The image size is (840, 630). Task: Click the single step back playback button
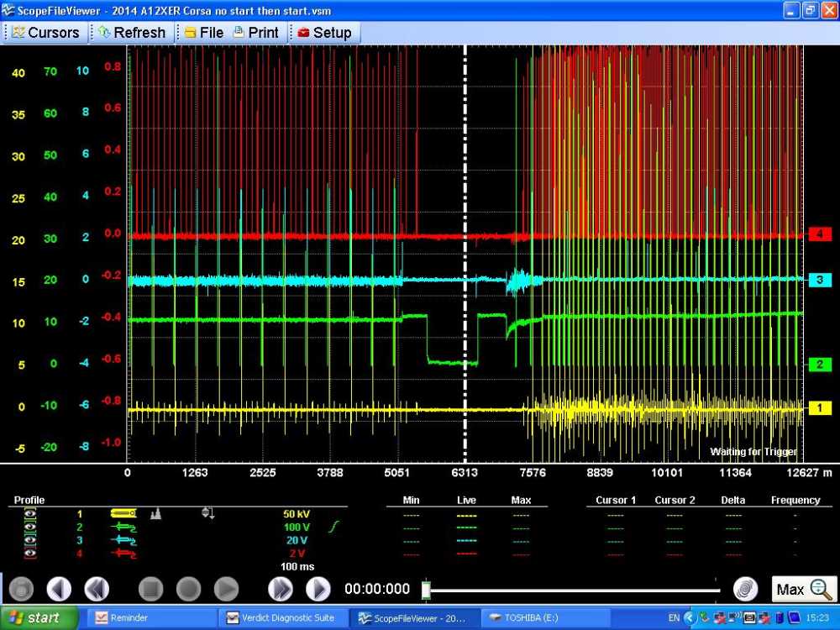(x=58, y=589)
